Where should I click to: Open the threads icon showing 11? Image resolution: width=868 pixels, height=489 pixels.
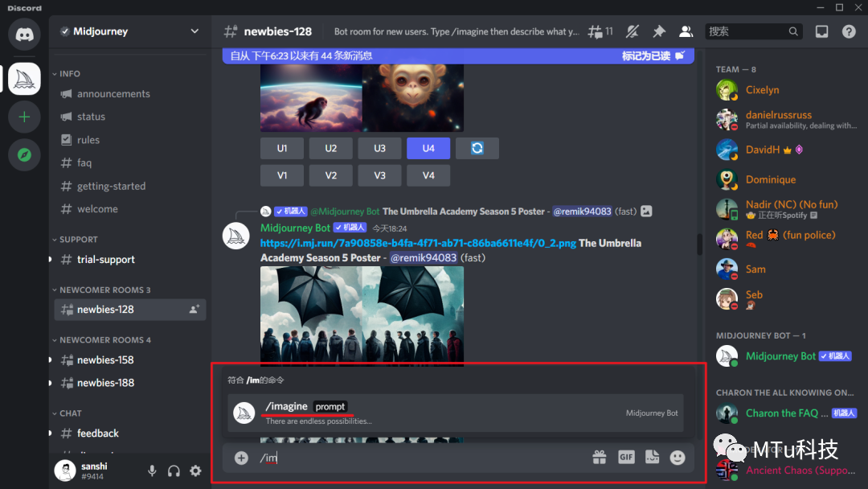point(600,31)
